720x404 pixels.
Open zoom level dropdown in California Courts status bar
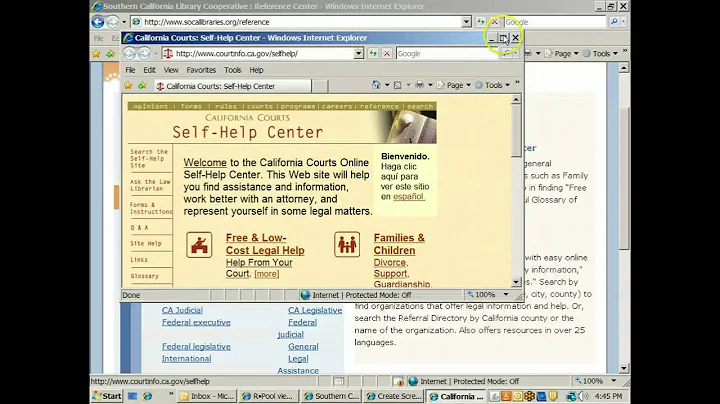tap(506, 295)
